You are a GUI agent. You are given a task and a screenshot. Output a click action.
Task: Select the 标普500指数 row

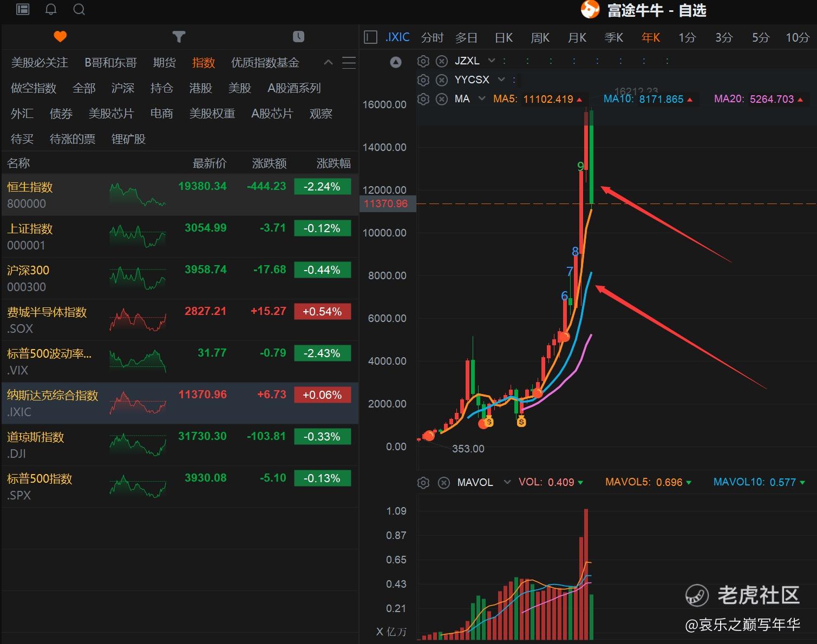tap(180, 487)
